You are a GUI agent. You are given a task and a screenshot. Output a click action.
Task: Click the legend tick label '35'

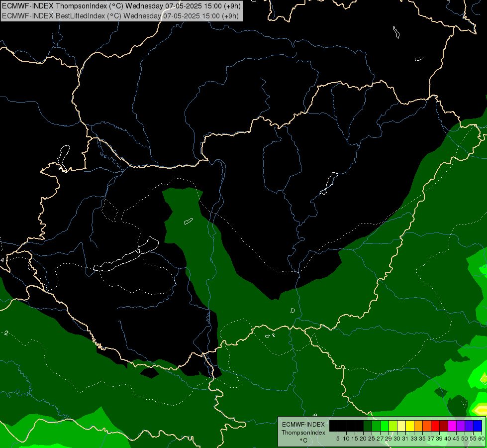[x=422, y=439]
